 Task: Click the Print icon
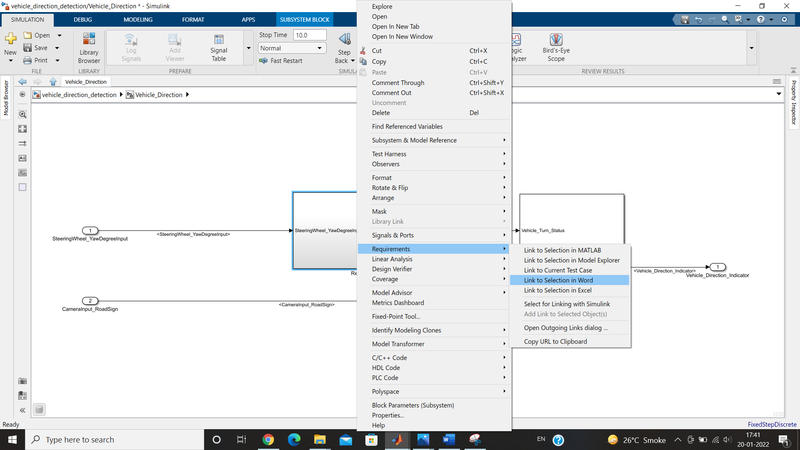tap(28, 60)
